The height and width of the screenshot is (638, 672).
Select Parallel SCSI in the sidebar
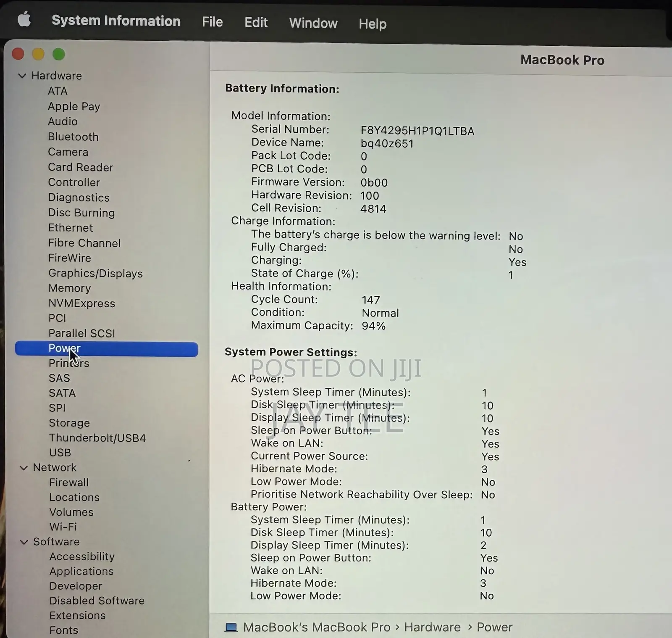tap(81, 333)
